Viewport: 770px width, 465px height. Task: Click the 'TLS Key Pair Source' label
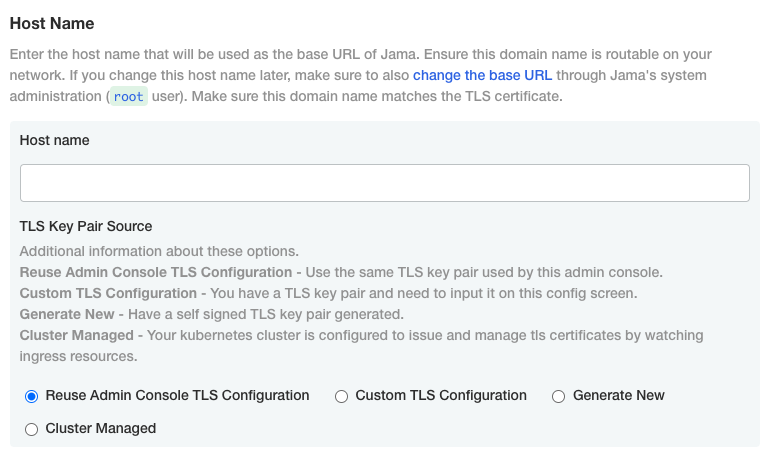pos(86,226)
